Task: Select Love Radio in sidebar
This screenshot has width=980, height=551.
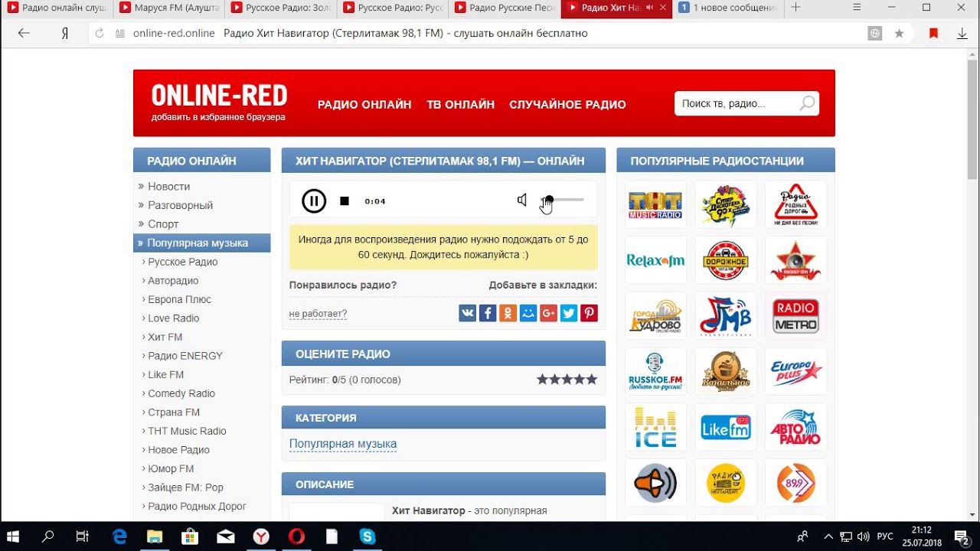Action: point(173,318)
